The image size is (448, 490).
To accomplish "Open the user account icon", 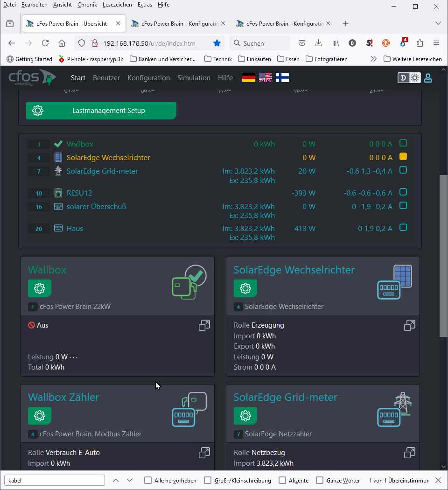I will [x=428, y=78].
